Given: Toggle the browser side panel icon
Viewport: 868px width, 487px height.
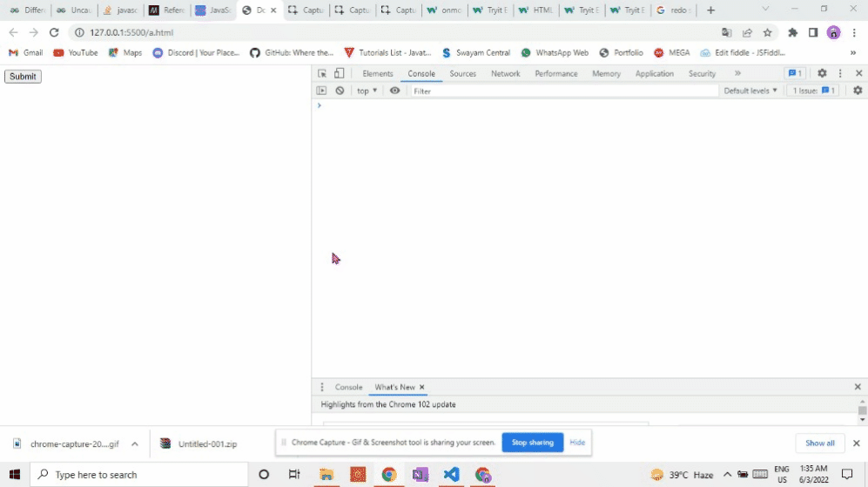Looking at the screenshot, I should [813, 33].
